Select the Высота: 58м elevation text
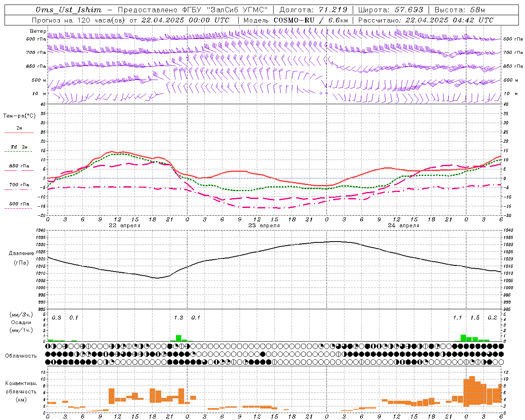Viewport: 525px width, 420px height. pos(460,10)
